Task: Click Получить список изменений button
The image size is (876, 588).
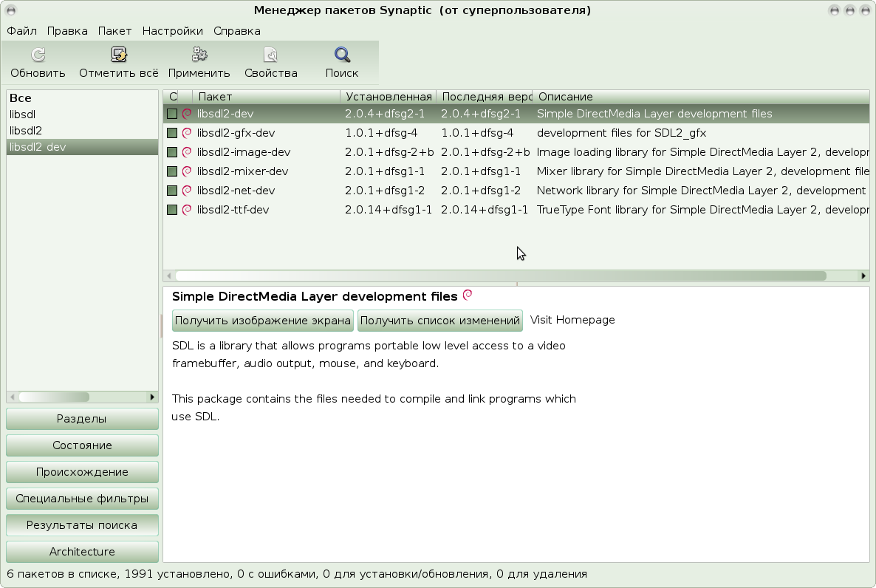Action: click(439, 321)
